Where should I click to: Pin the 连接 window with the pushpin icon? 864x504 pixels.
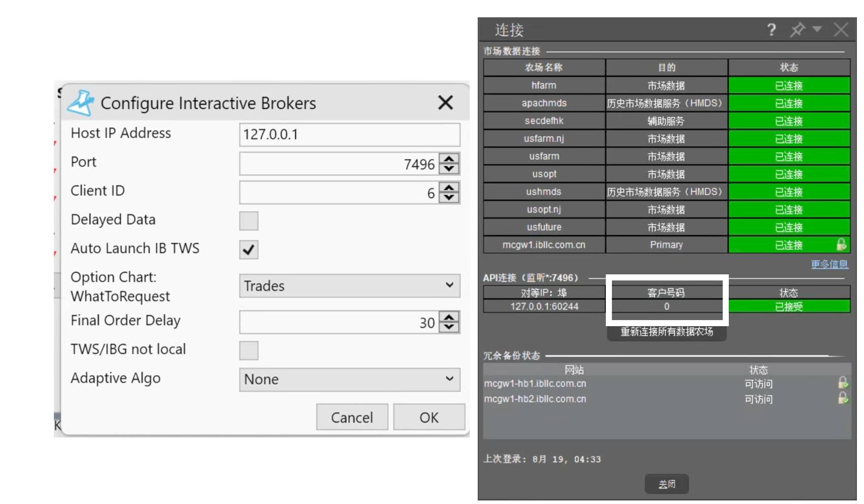click(797, 30)
